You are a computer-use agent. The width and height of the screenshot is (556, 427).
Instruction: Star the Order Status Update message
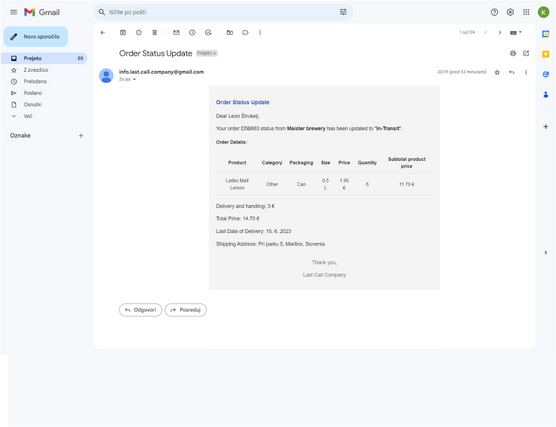tap(497, 72)
